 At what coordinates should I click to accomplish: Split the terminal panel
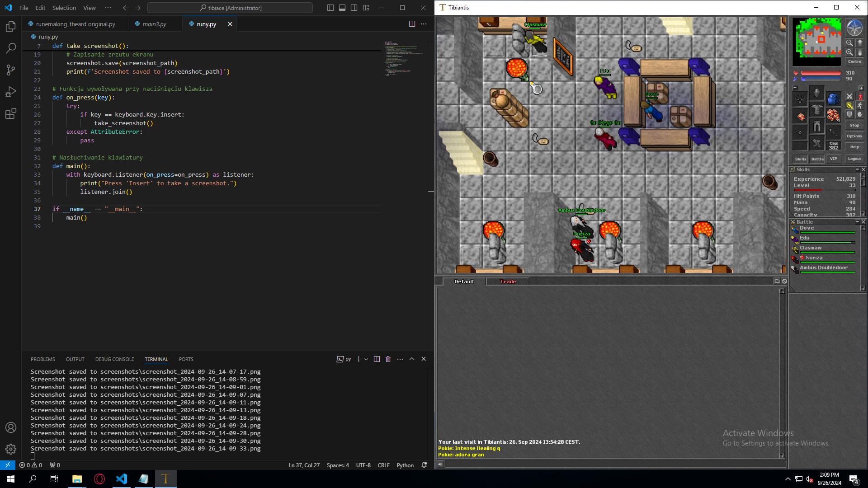[377, 359]
